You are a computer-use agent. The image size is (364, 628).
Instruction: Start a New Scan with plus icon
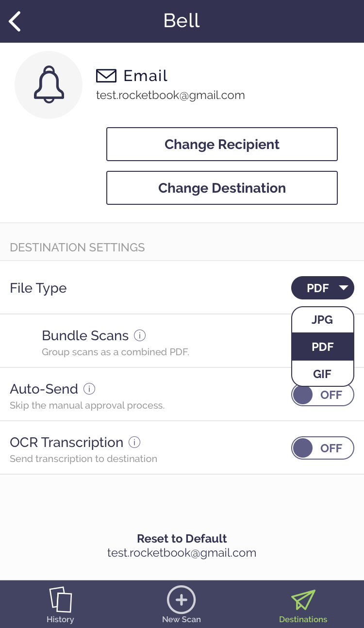click(x=182, y=600)
